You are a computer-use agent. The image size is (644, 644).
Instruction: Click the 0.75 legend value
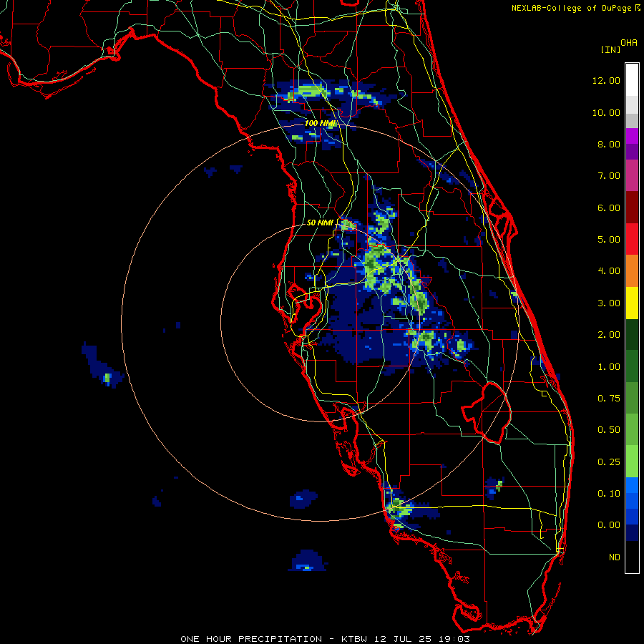tap(609, 399)
